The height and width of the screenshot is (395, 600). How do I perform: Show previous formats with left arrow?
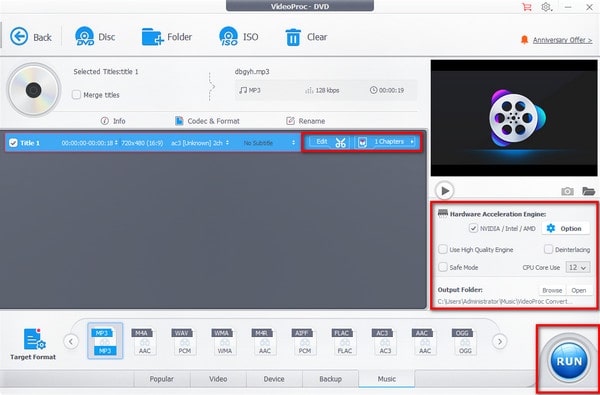[x=71, y=341]
